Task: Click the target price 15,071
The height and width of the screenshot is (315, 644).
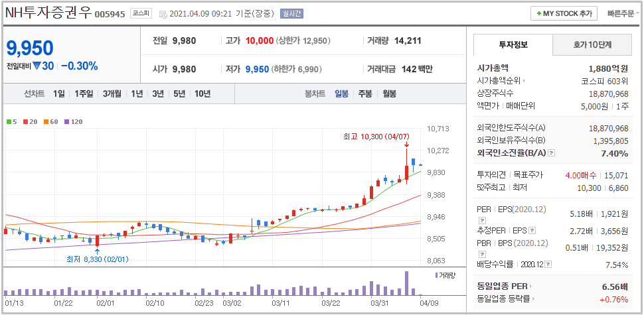Action: [617, 176]
